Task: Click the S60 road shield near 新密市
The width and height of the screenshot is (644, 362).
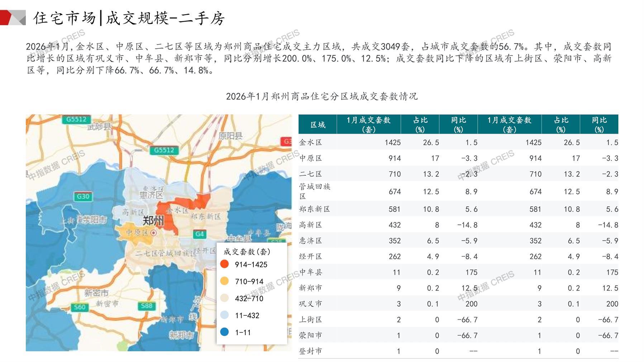Action: pyautogui.click(x=80, y=307)
